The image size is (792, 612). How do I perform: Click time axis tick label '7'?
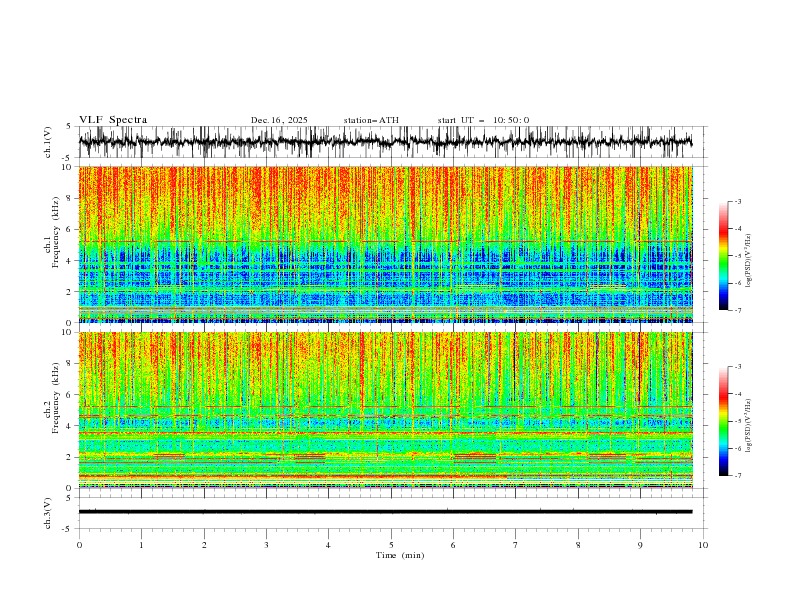(515, 545)
